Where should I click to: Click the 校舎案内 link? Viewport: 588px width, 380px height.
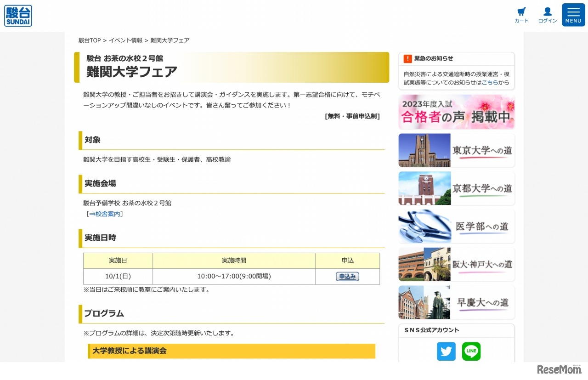coord(106,214)
